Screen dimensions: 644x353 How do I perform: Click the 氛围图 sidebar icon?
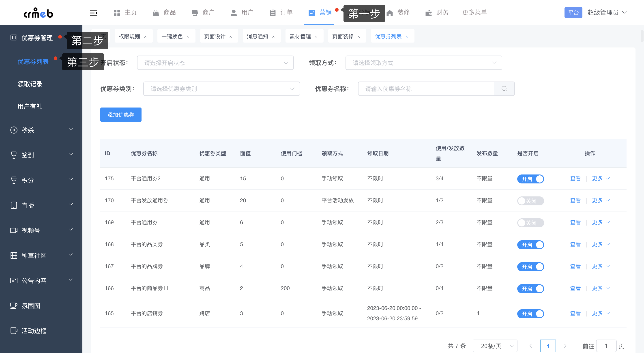pos(14,306)
